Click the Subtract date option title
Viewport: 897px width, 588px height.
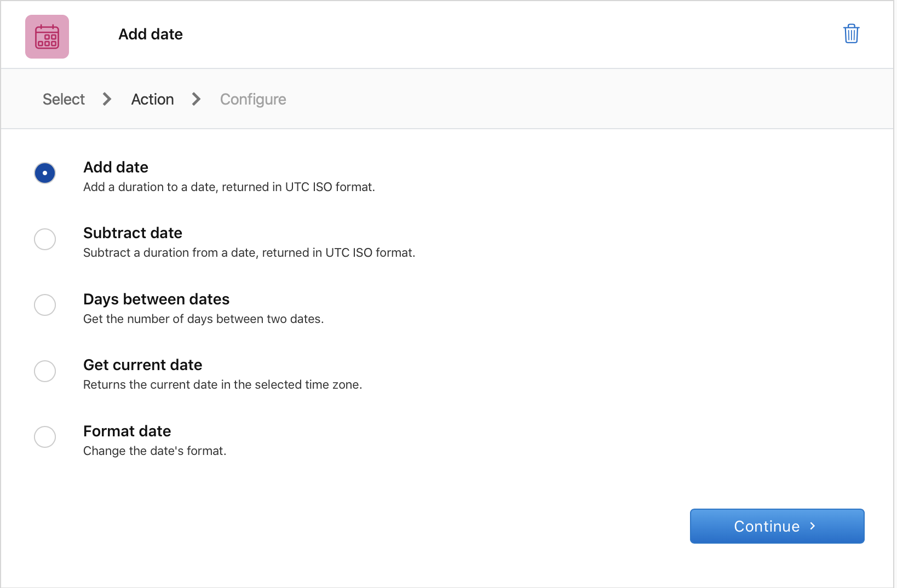click(133, 233)
